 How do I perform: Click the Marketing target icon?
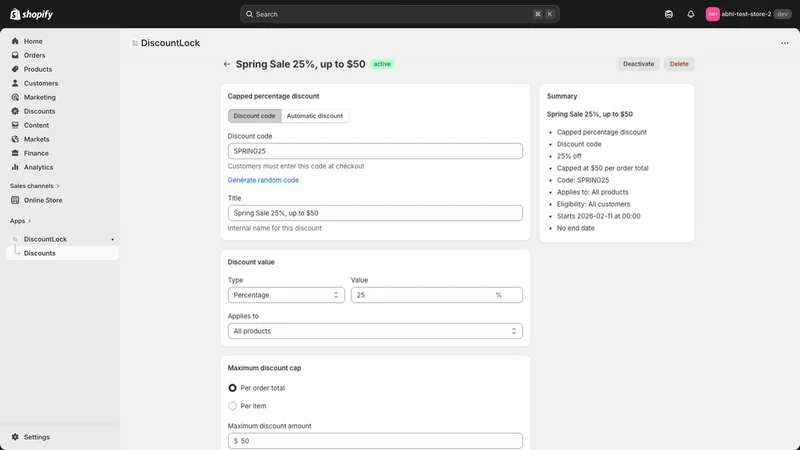15,97
